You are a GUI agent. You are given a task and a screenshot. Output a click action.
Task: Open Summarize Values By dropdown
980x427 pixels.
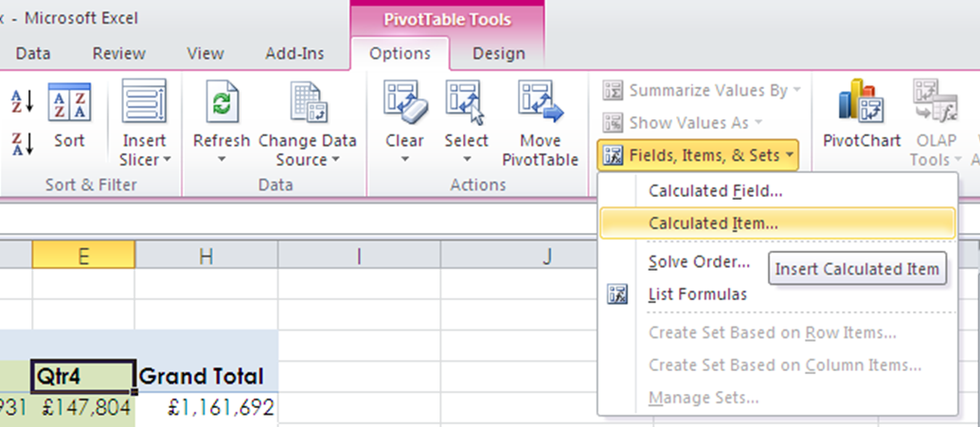coord(702,91)
